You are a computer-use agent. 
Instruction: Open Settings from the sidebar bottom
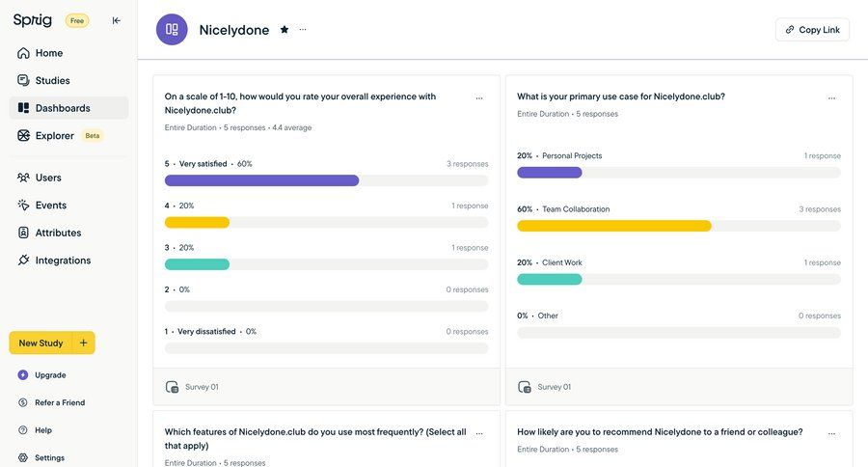coord(49,458)
